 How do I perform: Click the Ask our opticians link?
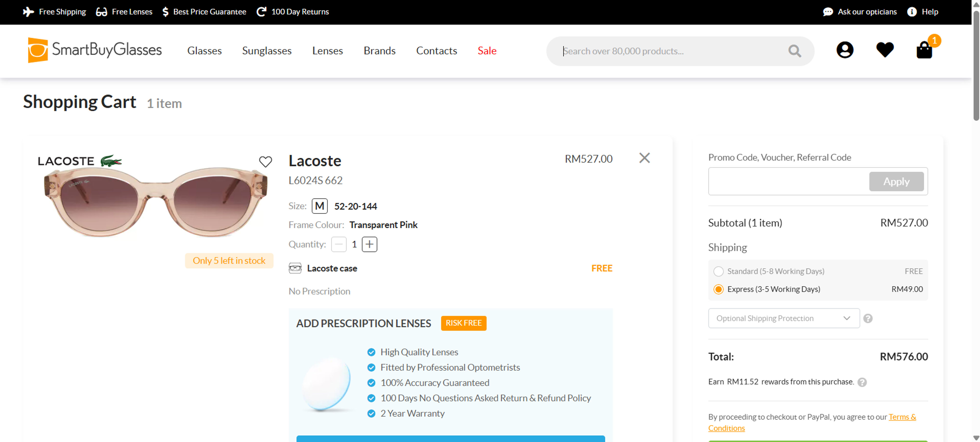(867, 12)
